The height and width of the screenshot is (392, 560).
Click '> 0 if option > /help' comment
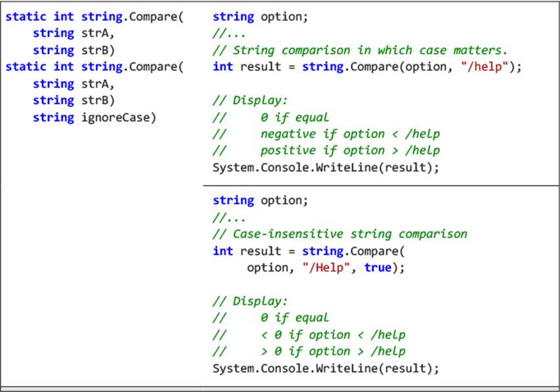click(x=333, y=351)
